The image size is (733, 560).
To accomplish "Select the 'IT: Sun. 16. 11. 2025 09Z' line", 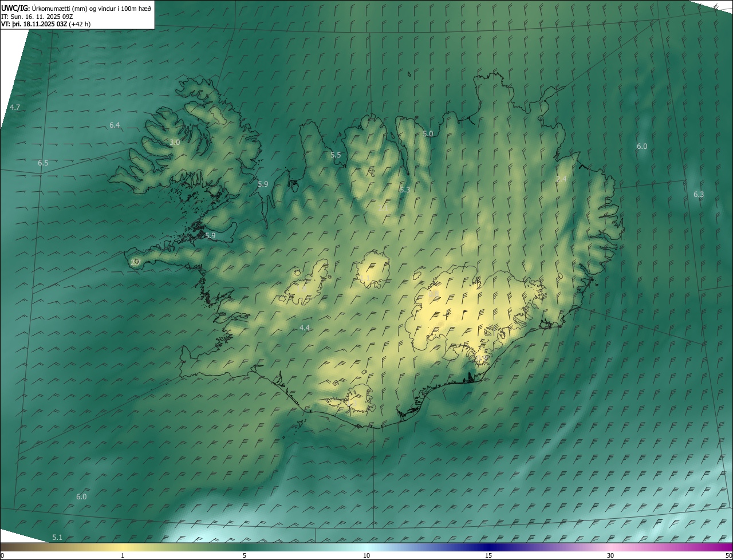I will point(37,16).
